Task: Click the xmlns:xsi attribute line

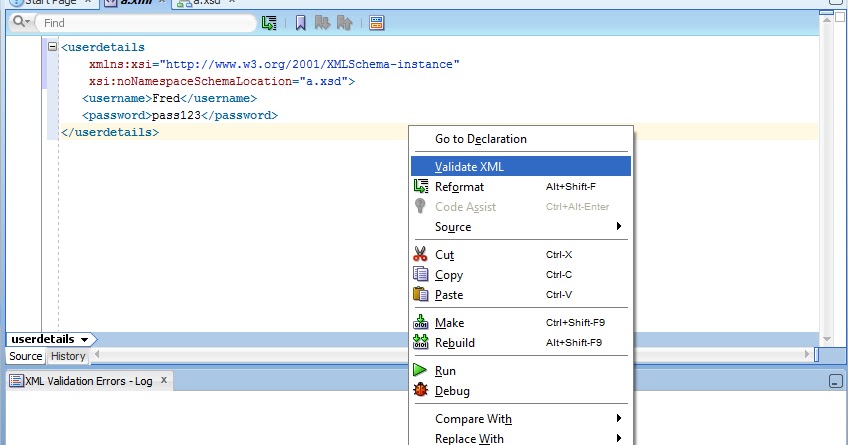Action: [274, 64]
